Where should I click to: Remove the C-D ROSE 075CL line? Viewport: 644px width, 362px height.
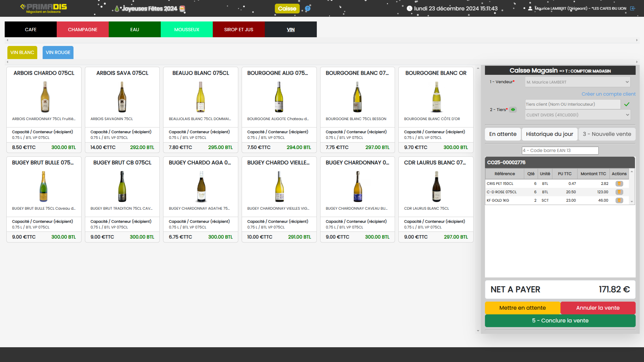click(x=619, y=192)
